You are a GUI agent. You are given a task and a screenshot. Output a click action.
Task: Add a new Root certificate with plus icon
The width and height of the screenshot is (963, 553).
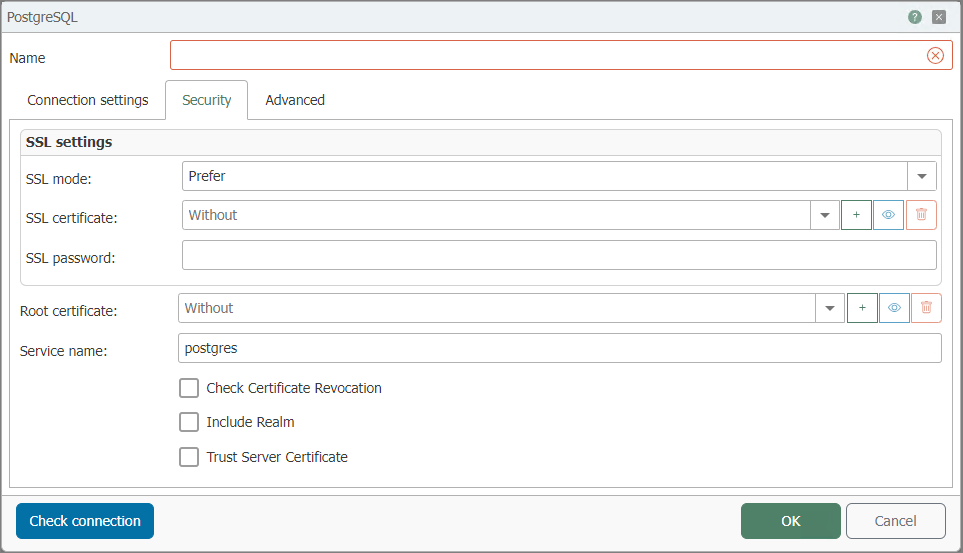pyautogui.click(x=862, y=308)
